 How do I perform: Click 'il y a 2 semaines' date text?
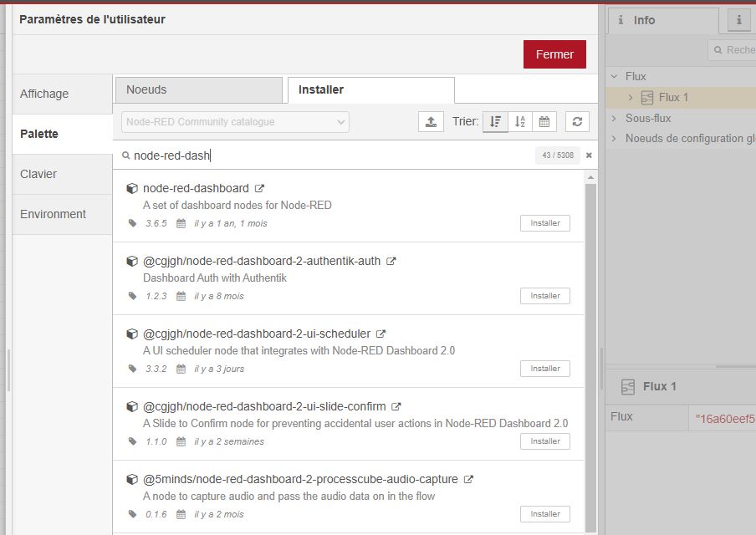pos(229,441)
